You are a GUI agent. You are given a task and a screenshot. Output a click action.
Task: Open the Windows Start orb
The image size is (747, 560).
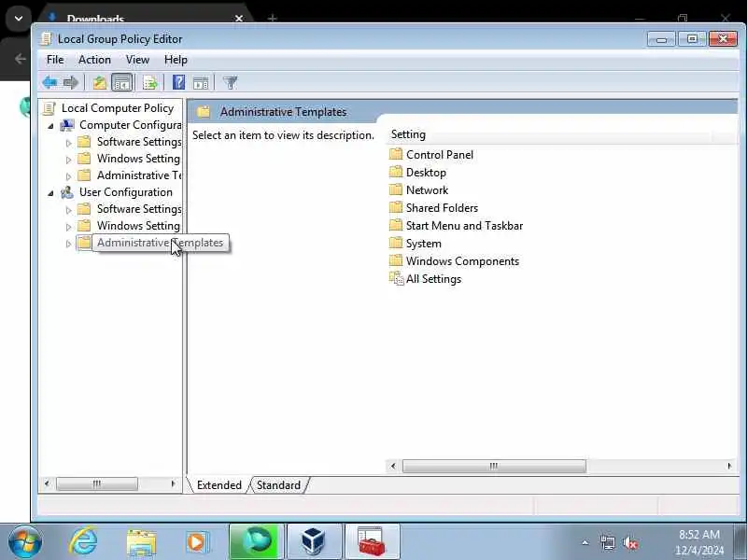coord(25,542)
